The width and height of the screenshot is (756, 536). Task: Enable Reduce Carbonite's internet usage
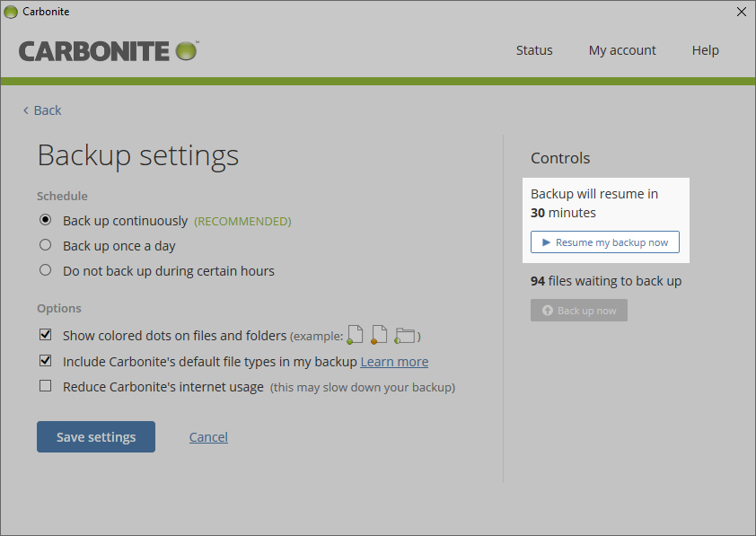[45, 387]
